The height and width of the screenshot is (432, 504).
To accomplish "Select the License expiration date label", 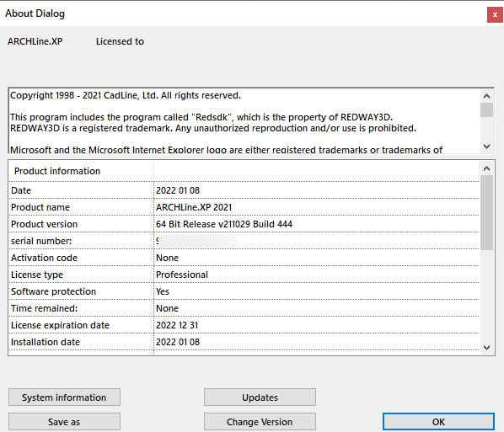I will tap(60, 325).
